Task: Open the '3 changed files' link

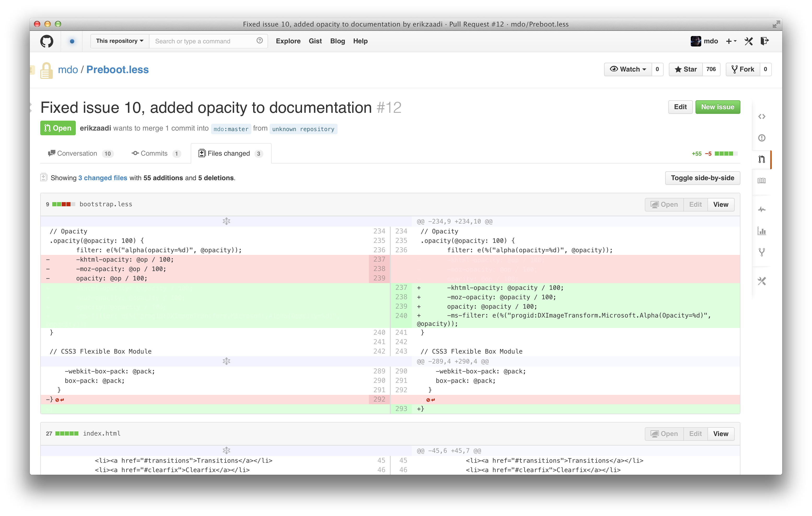Action: tap(102, 178)
